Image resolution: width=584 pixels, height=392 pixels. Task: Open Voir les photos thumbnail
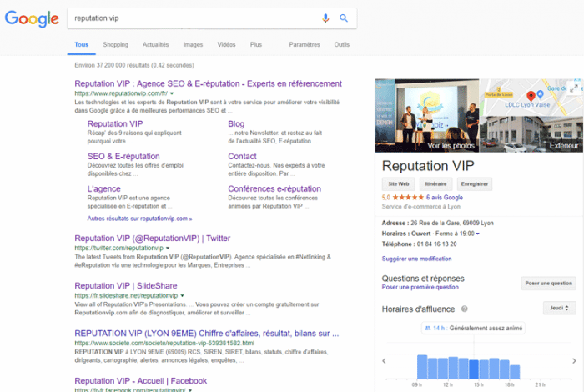(x=427, y=115)
